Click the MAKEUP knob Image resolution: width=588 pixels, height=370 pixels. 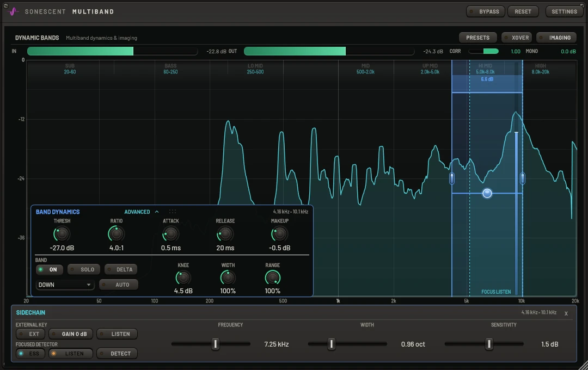coord(279,234)
